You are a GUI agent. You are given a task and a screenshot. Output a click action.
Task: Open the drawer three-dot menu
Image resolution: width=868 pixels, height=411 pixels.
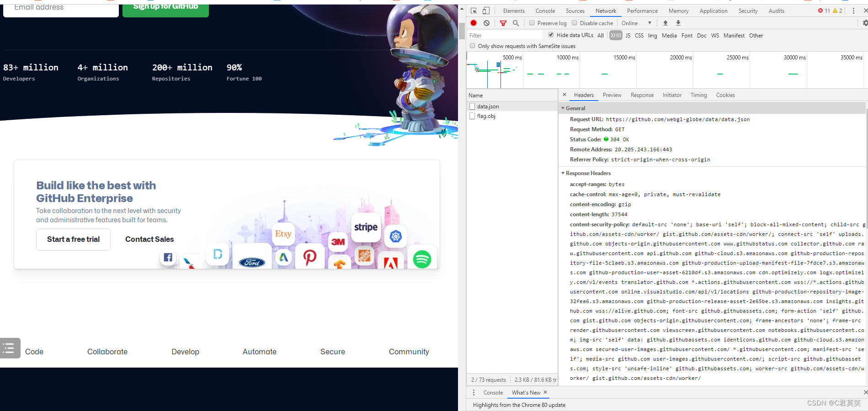pyautogui.click(x=474, y=392)
